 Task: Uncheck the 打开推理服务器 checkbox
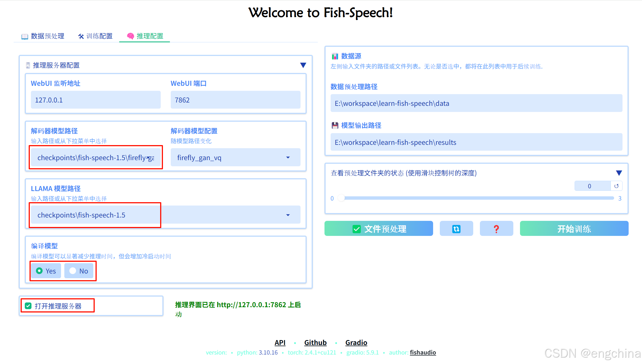[x=28, y=306]
